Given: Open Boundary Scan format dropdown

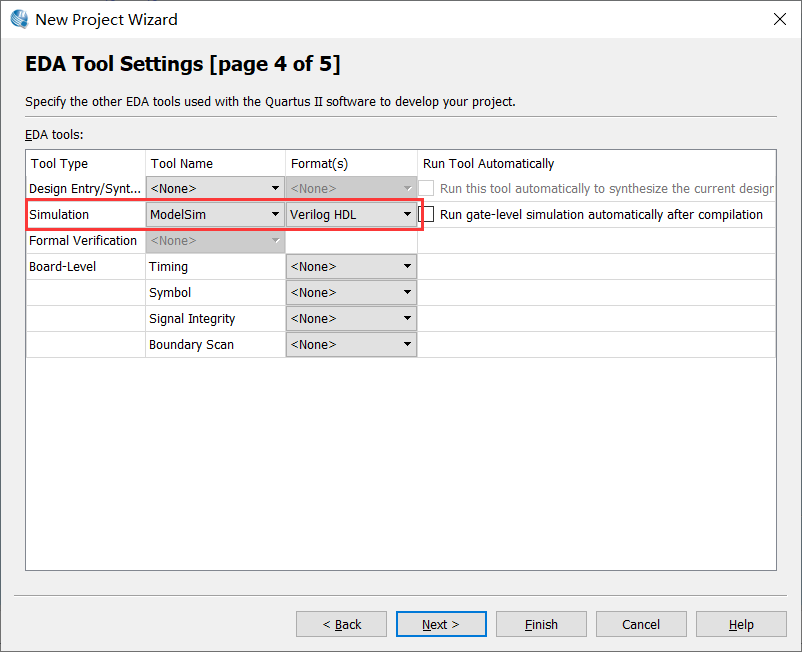Looking at the screenshot, I should coord(351,345).
